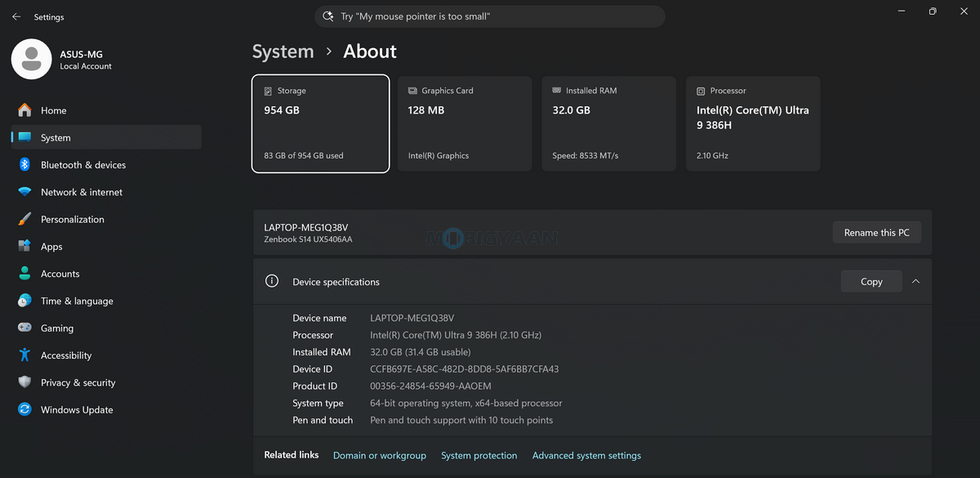The image size is (980, 478).
Task: Open the Intel Core Ultra Processor tile
Action: (753, 123)
